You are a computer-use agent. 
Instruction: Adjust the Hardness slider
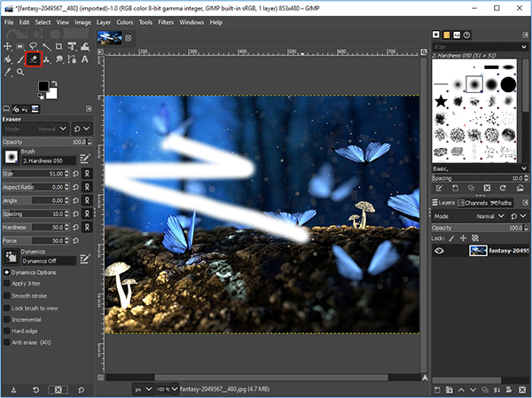click(36, 227)
